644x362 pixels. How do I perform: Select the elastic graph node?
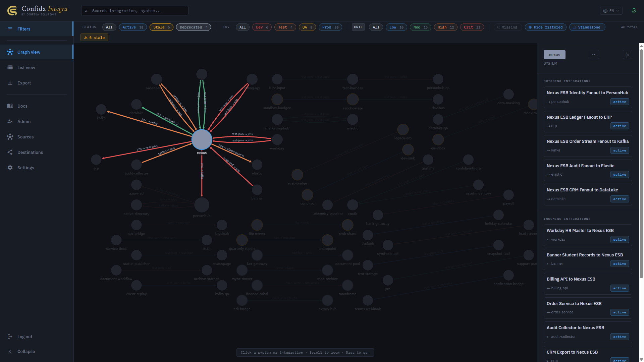coord(257,165)
